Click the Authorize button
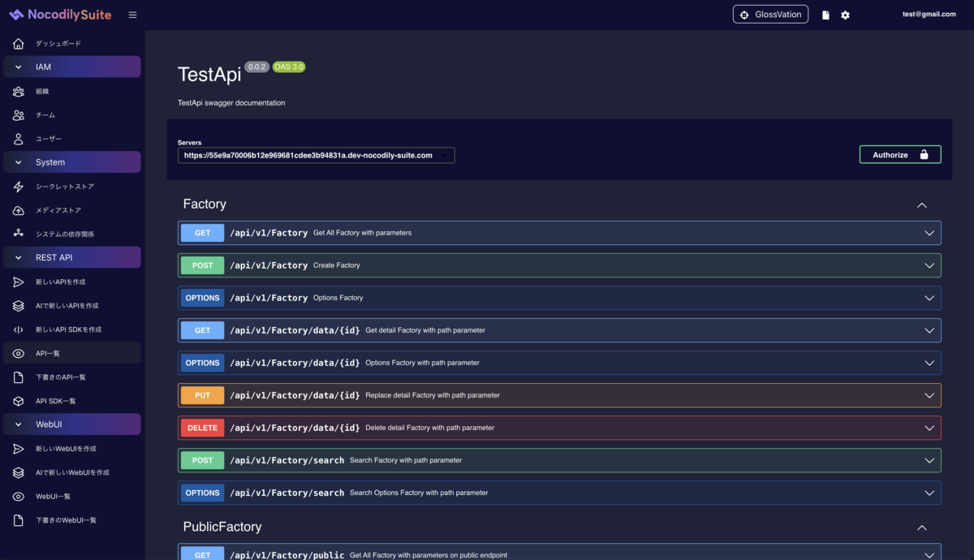Viewport: 974px width, 560px height. [900, 154]
